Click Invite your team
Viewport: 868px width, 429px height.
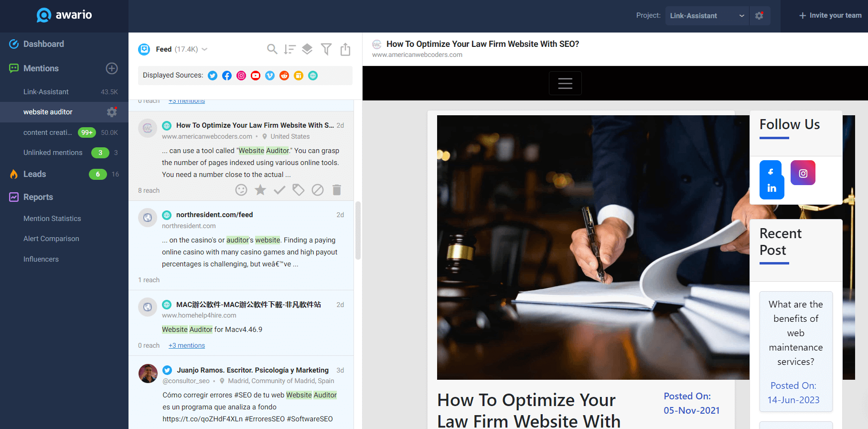click(x=830, y=15)
